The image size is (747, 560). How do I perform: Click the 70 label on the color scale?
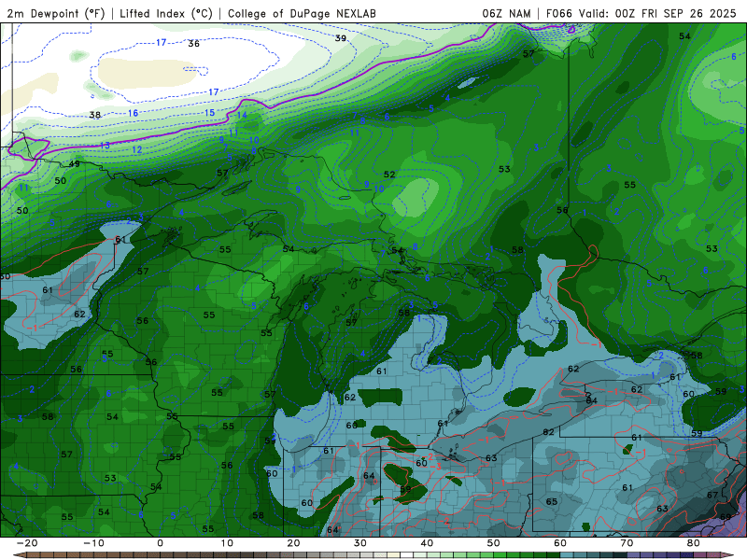[627, 543]
